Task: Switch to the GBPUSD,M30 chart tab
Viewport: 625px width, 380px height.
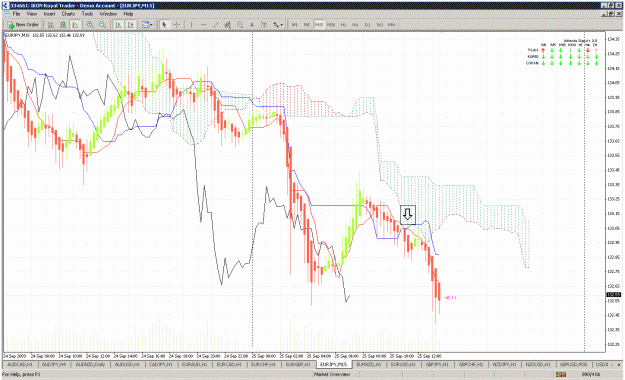Action: [573, 364]
